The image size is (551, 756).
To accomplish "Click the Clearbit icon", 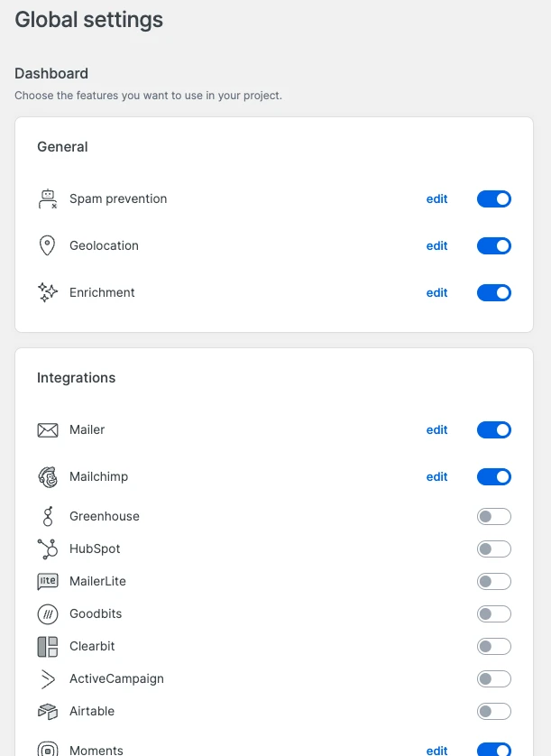I will (x=48, y=646).
